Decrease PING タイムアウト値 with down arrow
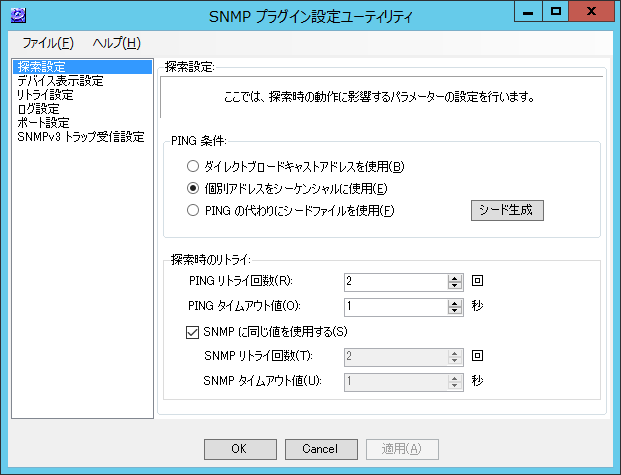 point(455,311)
